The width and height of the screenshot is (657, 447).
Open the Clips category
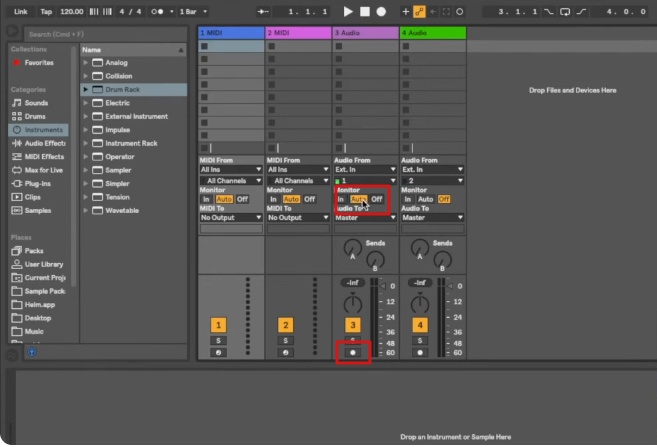click(x=26, y=197)
